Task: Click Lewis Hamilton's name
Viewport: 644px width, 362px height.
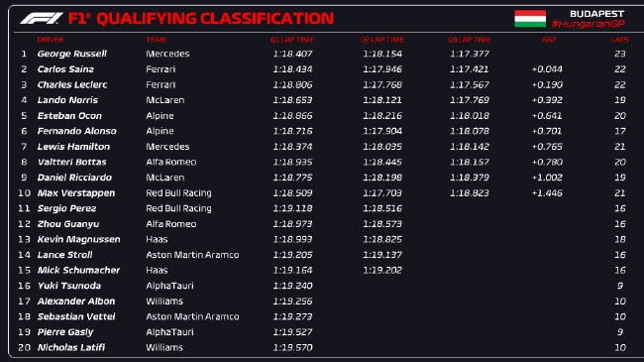Action: 73,147
